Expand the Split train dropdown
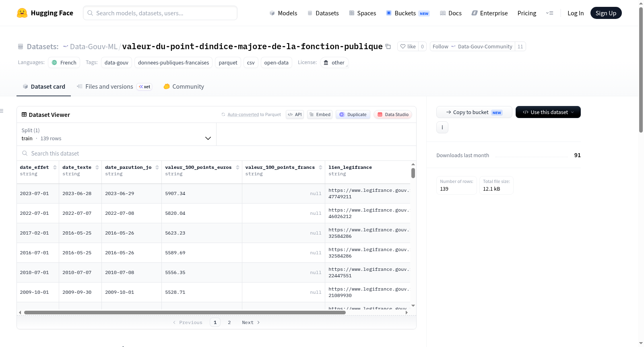This screenshot has width=644, height=347. 116,134
